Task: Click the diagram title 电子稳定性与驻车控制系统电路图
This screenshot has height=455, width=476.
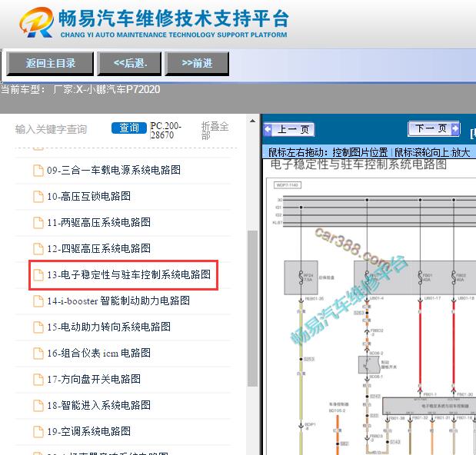Action: coord(358,164)
